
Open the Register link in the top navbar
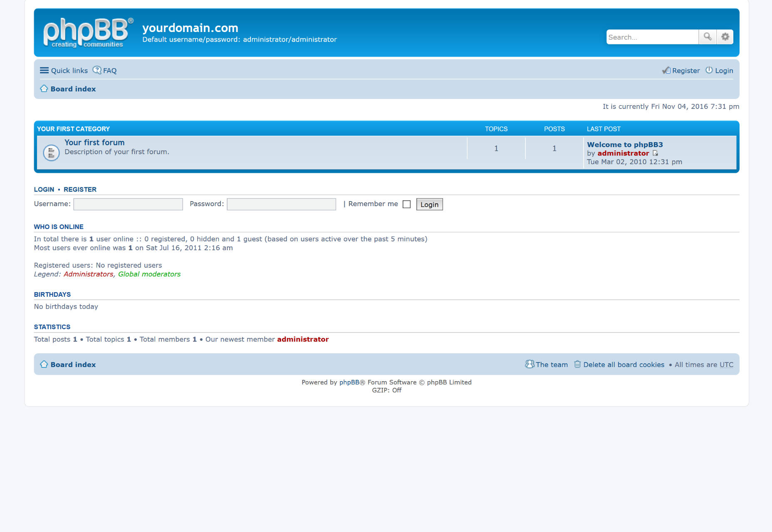pyautogui.click(x=685, y=70)
